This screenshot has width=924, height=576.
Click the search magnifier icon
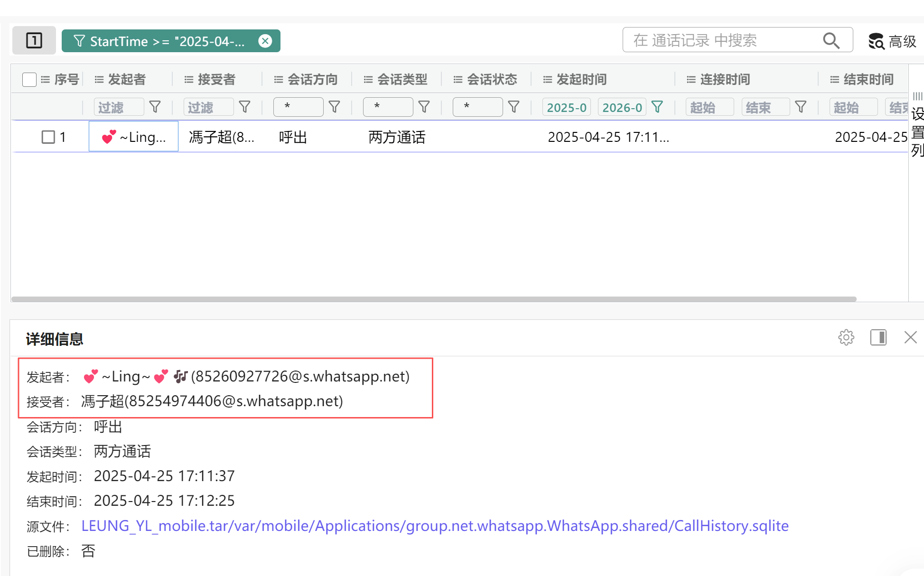pos(831,41)
